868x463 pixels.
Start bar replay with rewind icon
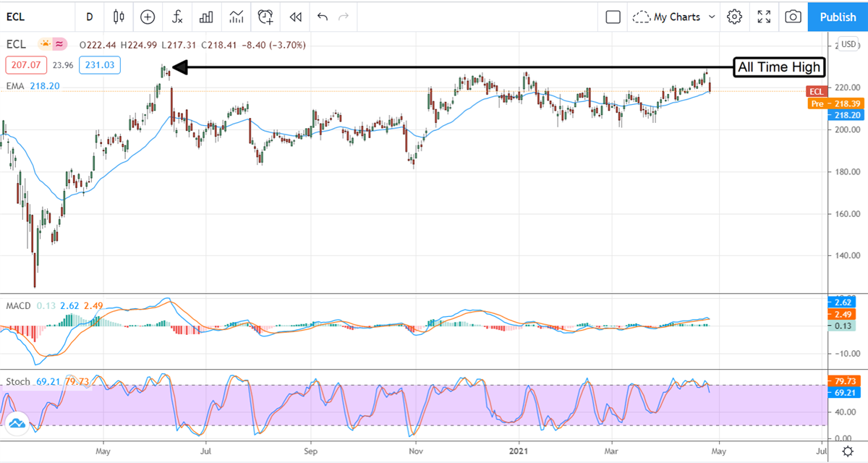[295, 17]
